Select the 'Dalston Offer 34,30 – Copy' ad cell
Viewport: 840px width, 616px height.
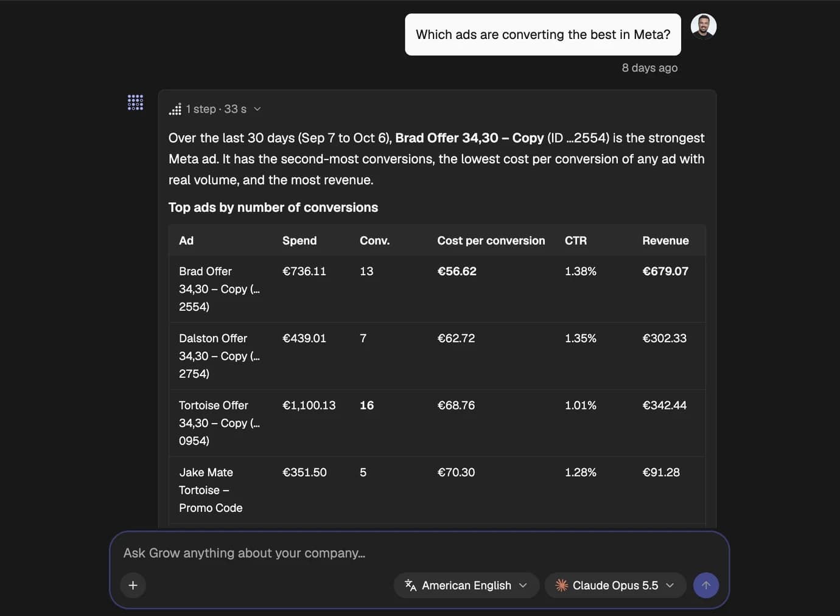[220, 356]
